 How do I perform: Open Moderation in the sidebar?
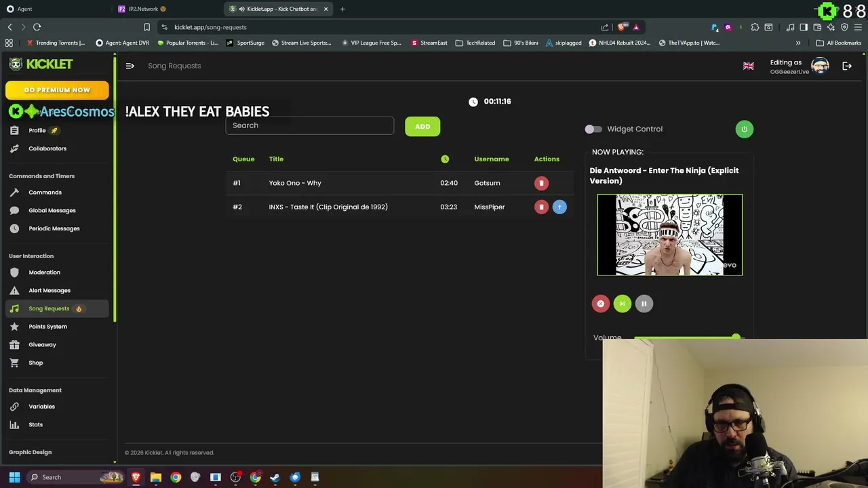[x=44, y=272]
